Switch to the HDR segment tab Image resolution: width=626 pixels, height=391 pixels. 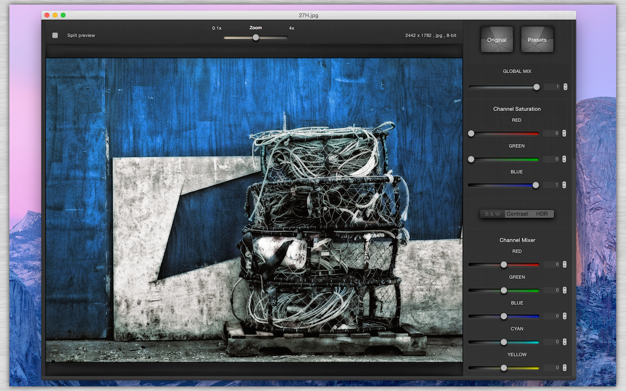542,214
